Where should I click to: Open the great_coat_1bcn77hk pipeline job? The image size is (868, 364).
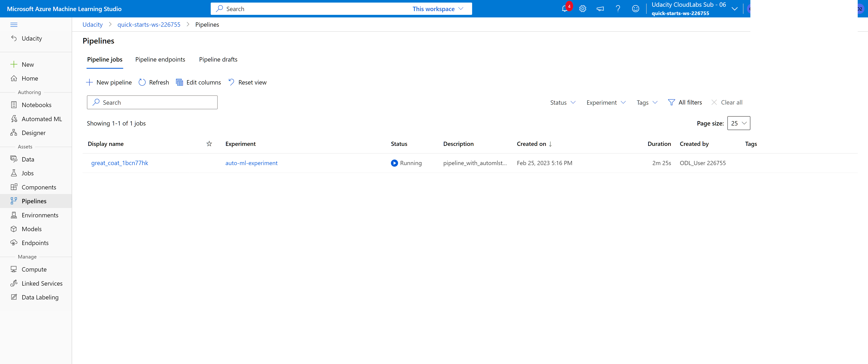click(x=120, y=163)
